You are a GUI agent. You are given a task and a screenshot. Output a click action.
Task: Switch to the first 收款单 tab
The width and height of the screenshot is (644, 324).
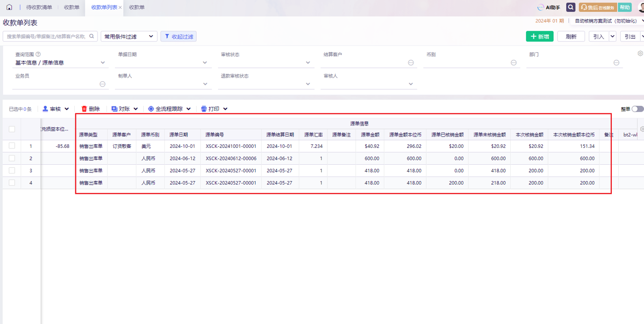[72, 7]
